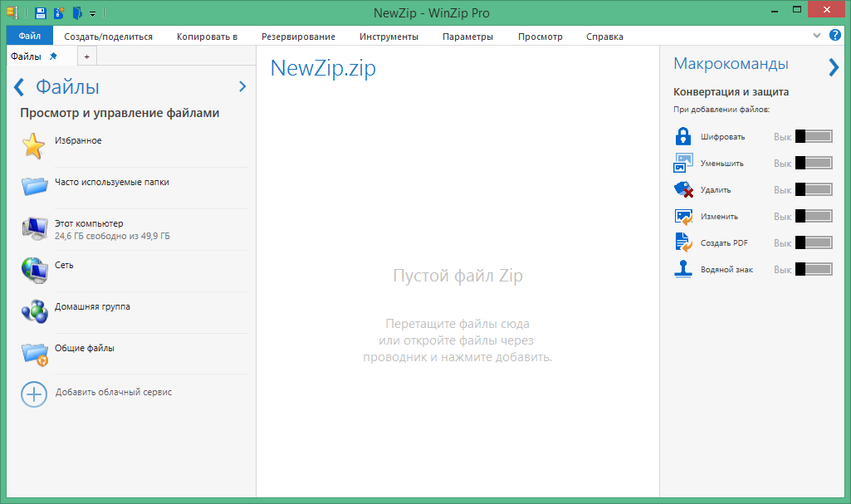851x504 pixels.
Task: Open Общие файлы shared folder
Action: [x=134, y=354]
